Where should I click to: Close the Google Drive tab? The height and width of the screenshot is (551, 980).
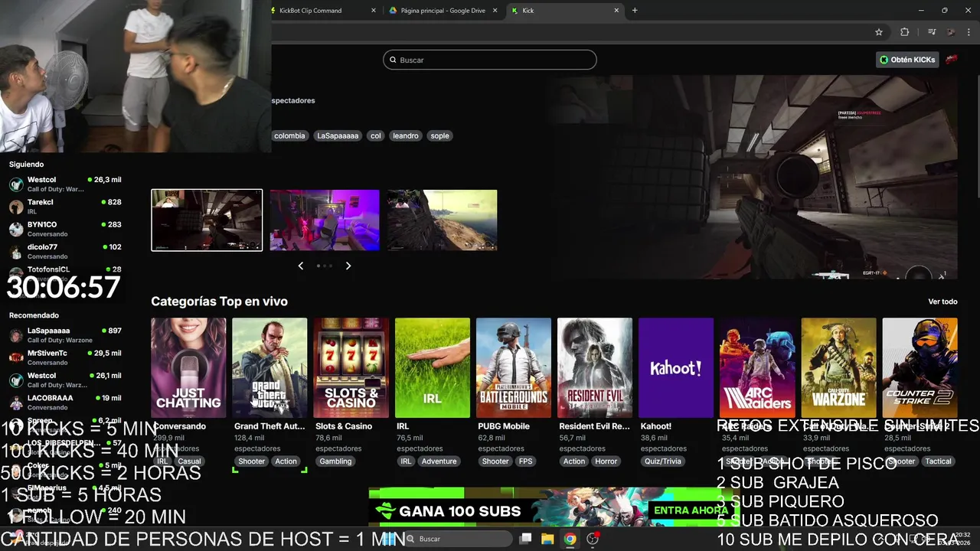coord(495,11)
